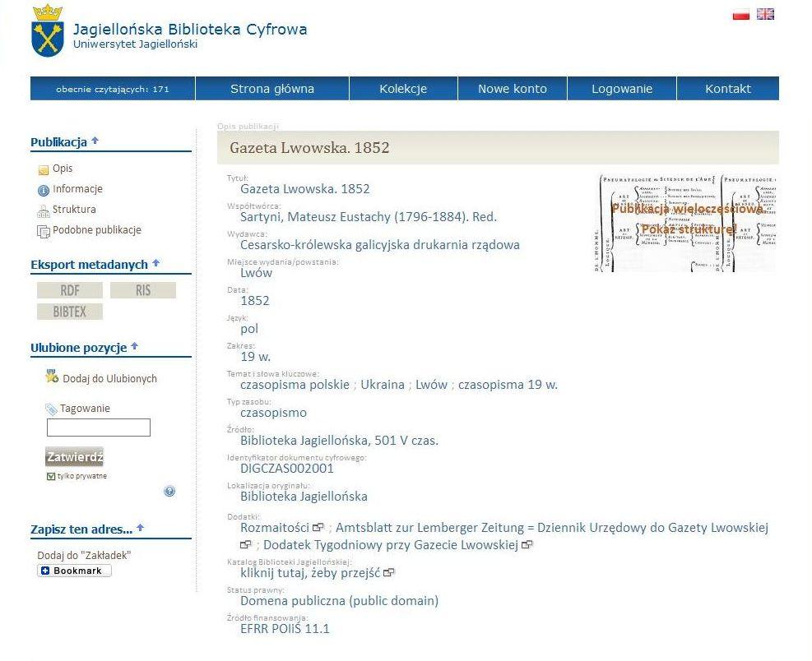
Task: Click the folder icon beside Opis
Action: click(x=44, y=170)
